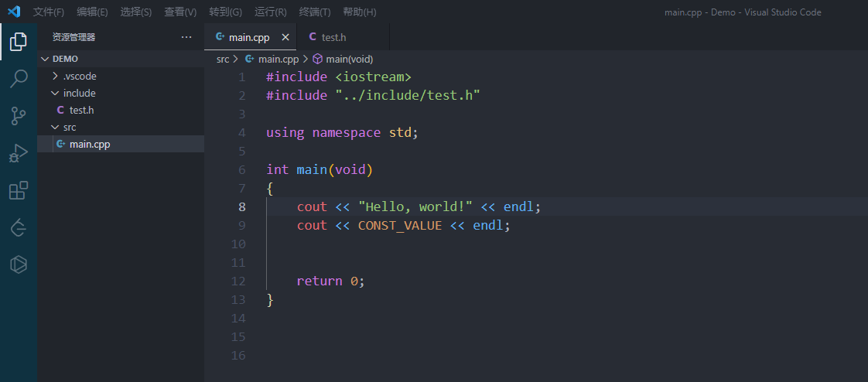This screenshot has height=382, width=868.
Task: Click line number 1 in gutter
Action: [x=242, y=77]
